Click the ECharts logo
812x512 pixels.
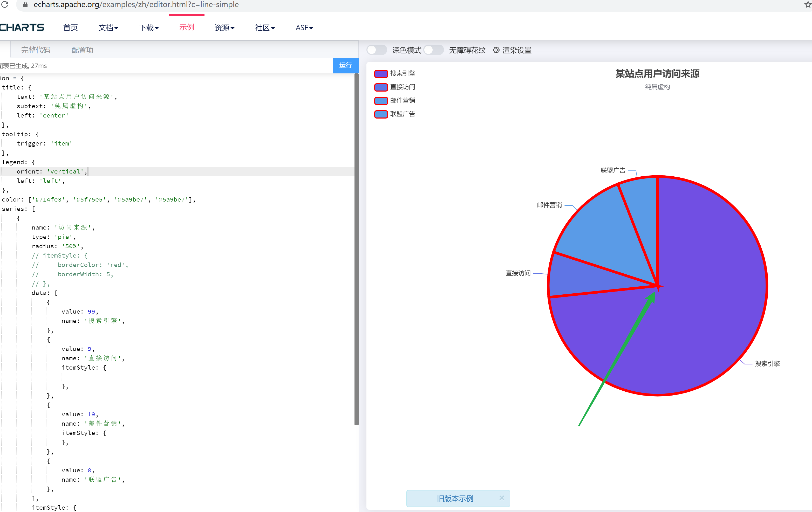tap(22, 28)
